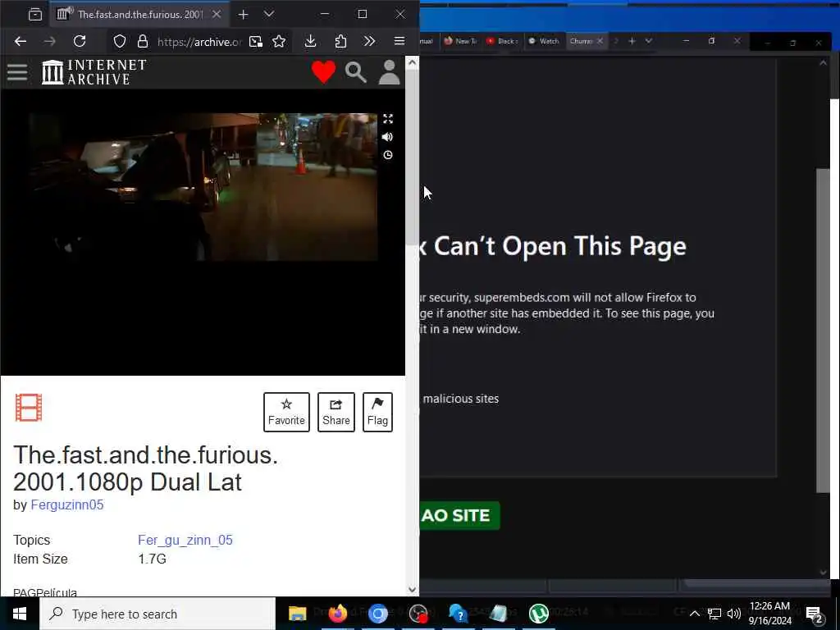Click the taskbar search box
Viewport: 840px width, 630px height.
[x=157, y=614]
